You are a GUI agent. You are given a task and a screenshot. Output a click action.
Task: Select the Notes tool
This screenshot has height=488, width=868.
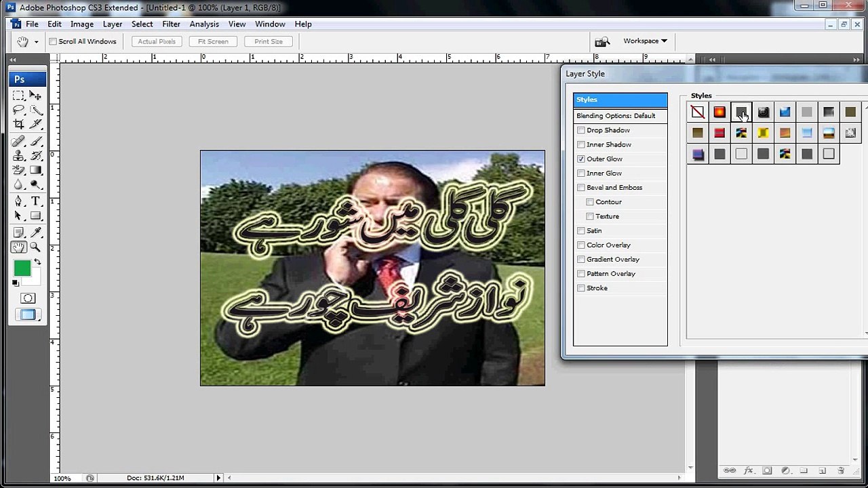tap(18, 232)
